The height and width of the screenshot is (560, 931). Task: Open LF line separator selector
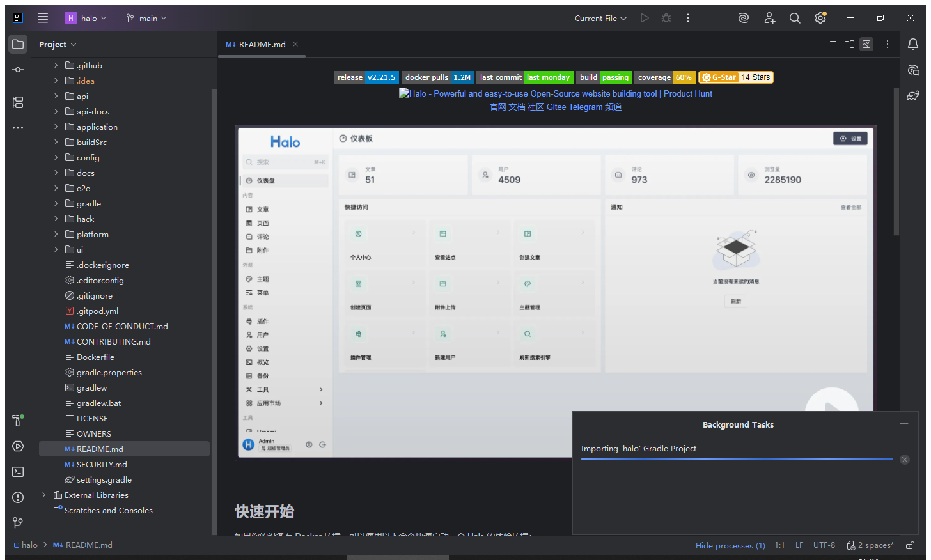(799, 545)
